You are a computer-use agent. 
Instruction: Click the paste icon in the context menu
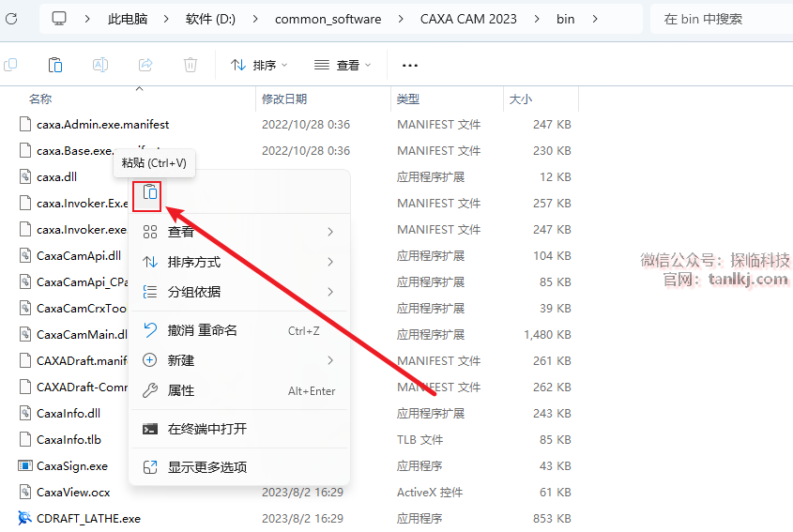click(150, 192)
